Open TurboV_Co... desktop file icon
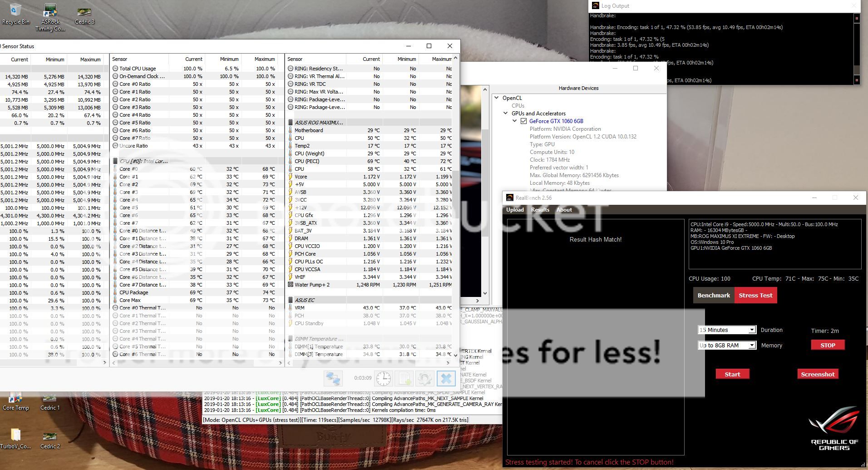The height and width of the screenshot is (470, 868). pyautogui.click(x=15, y=439)
